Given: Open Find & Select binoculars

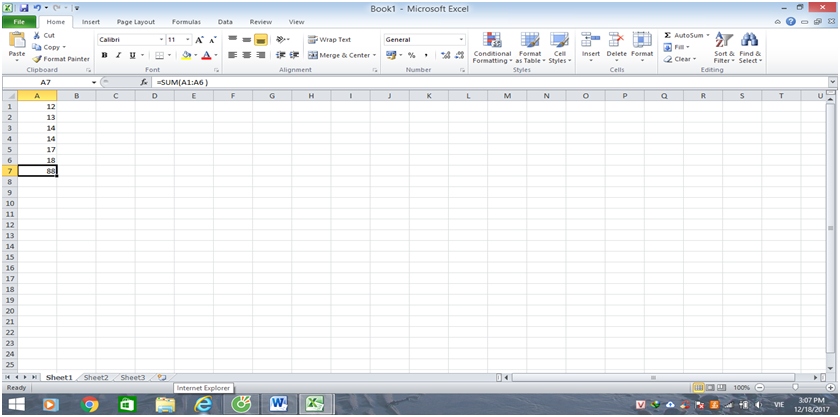Looking at the screenshot, I should (x=749, y=47).
